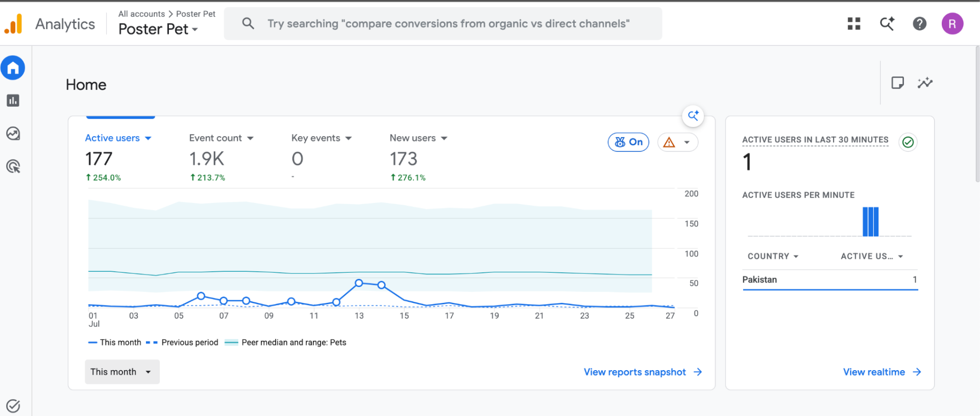Click the green realtime status check icon
980x416 pixels.
908,142
